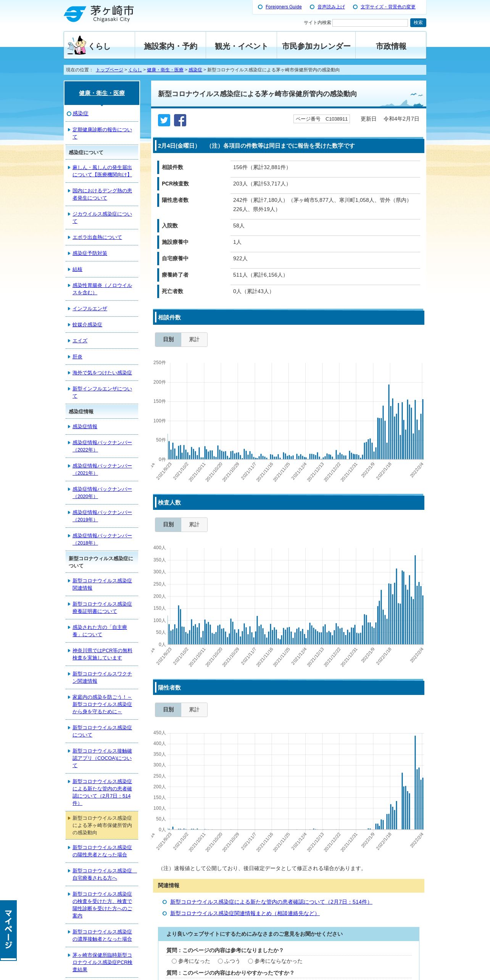Open 麻しん・風しんの発生届出 sidebar link
Screen dimensions: 490x980
(x=102, y=171)
